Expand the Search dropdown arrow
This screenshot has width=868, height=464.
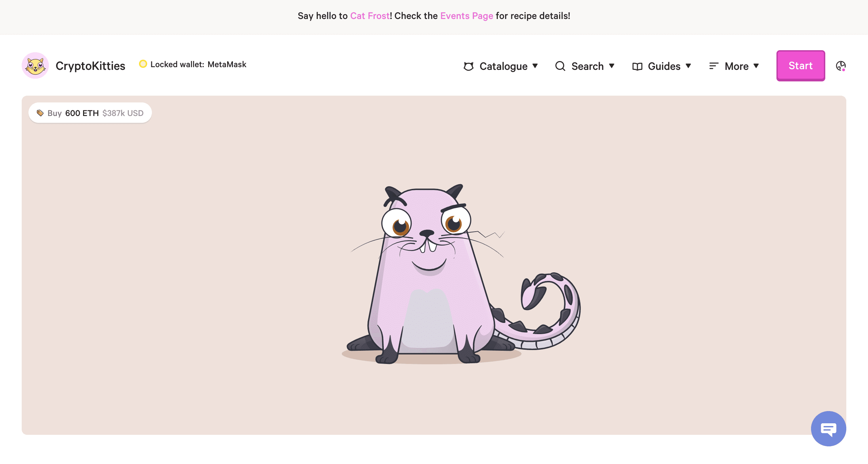point(612,66)
